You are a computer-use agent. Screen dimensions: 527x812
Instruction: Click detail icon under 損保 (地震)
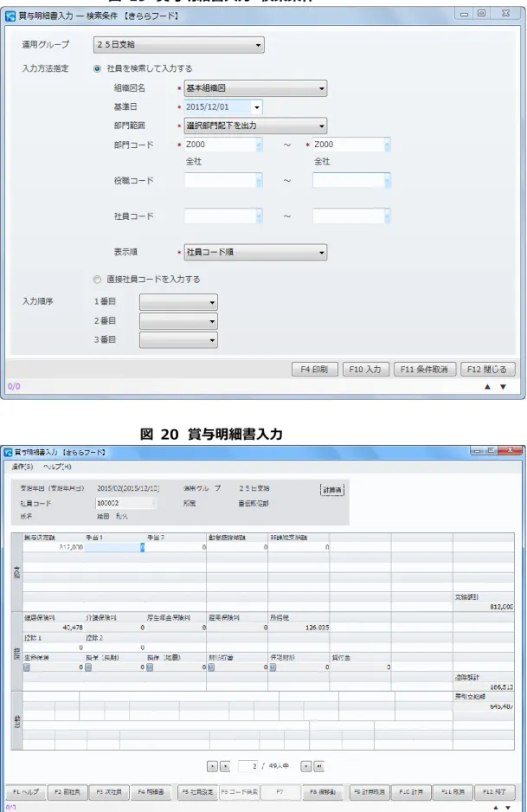point(150,667)
